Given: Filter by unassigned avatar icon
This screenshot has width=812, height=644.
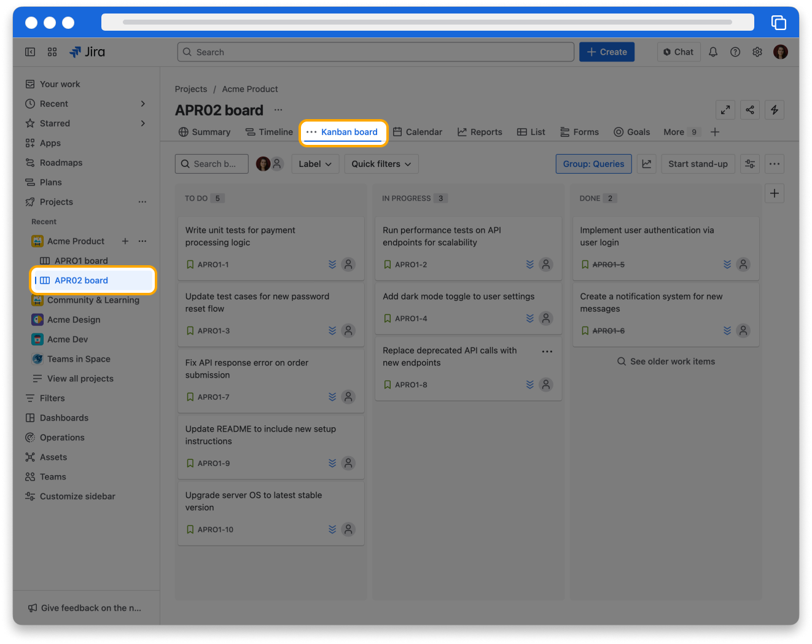Looking at the screenshot, I should 277,164.
